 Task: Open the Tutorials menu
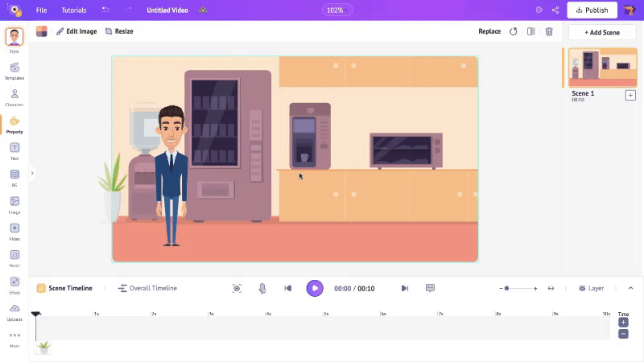[x=74, y=10]
